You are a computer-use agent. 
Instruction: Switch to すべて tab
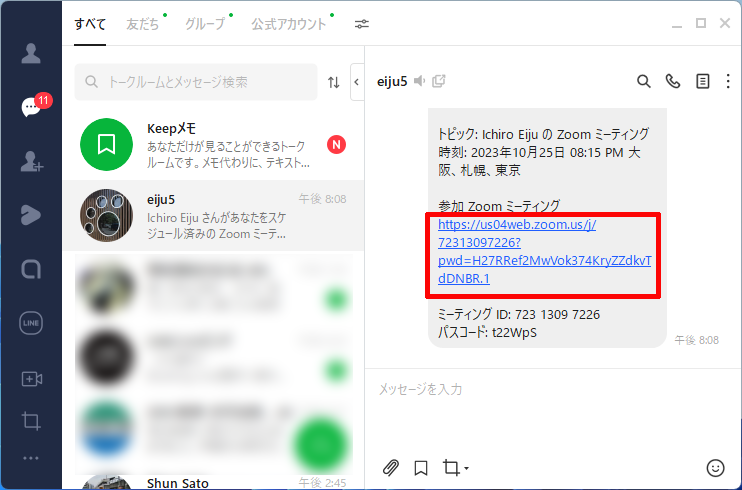click(90, 24)
